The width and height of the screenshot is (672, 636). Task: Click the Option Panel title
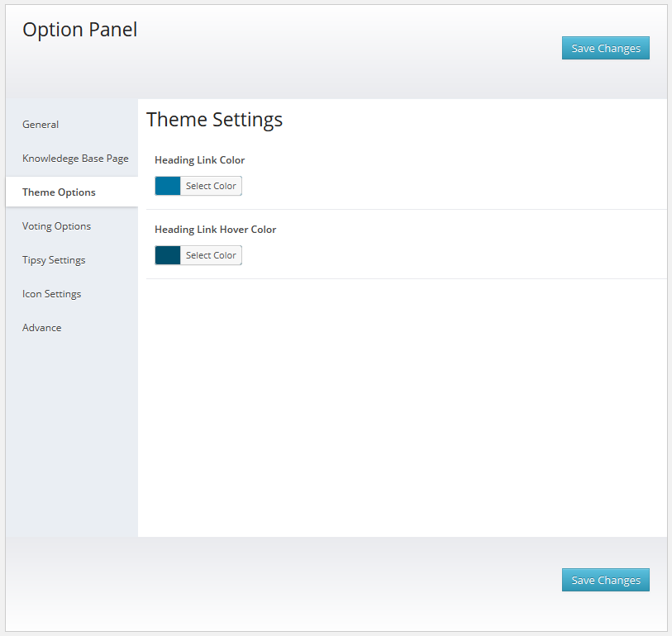coord(79,30)
